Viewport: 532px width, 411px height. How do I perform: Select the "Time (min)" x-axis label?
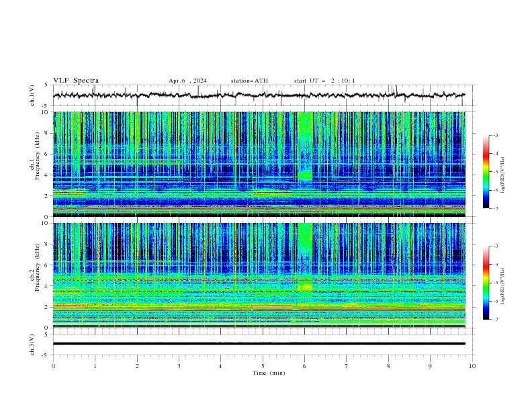pos(269,373)
